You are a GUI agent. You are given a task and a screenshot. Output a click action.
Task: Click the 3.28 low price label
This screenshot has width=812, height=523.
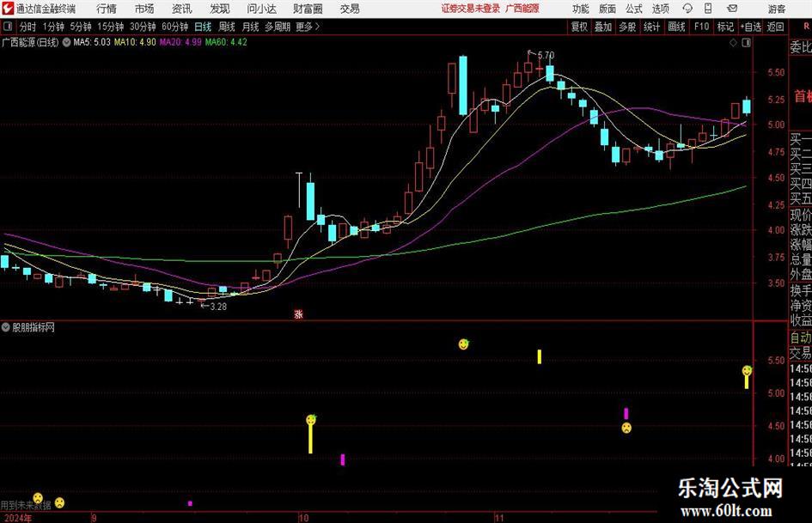click(218, 307)
